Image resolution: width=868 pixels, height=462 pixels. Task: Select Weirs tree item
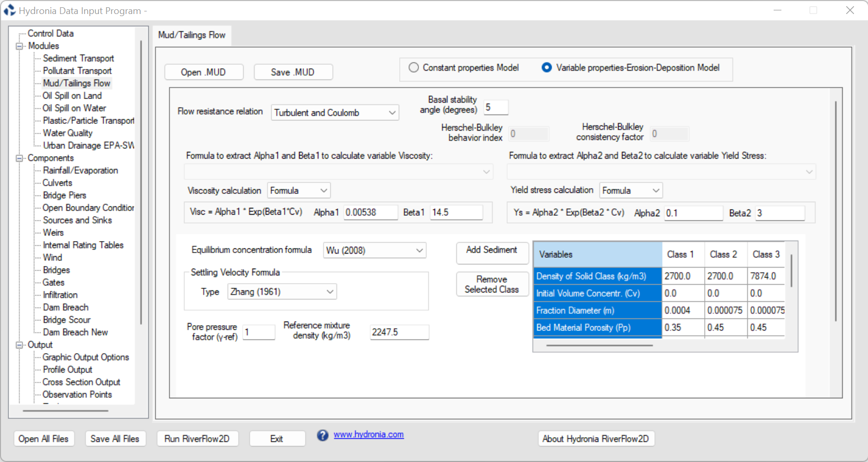pos(53,232)
